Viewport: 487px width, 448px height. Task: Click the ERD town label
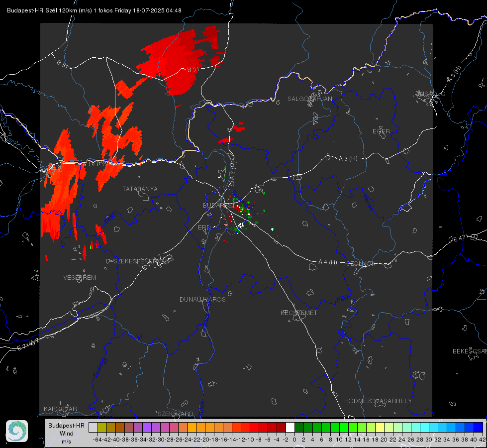[204, 227]
